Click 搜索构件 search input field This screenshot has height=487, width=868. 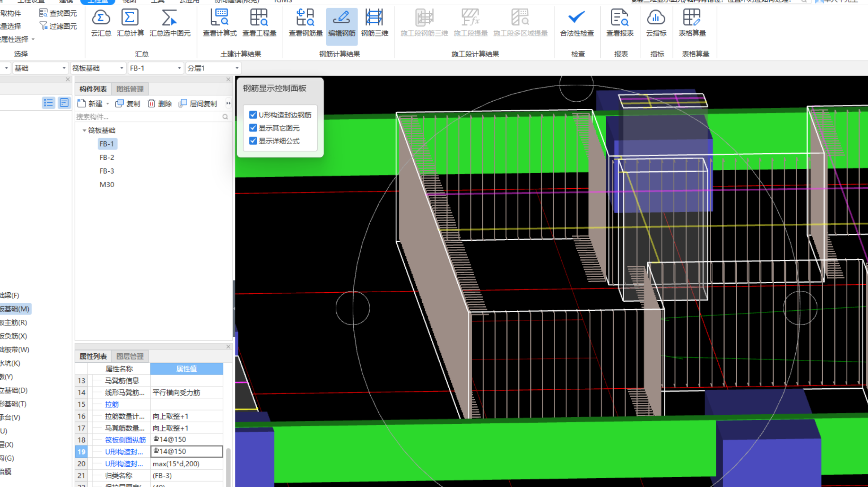148,117
